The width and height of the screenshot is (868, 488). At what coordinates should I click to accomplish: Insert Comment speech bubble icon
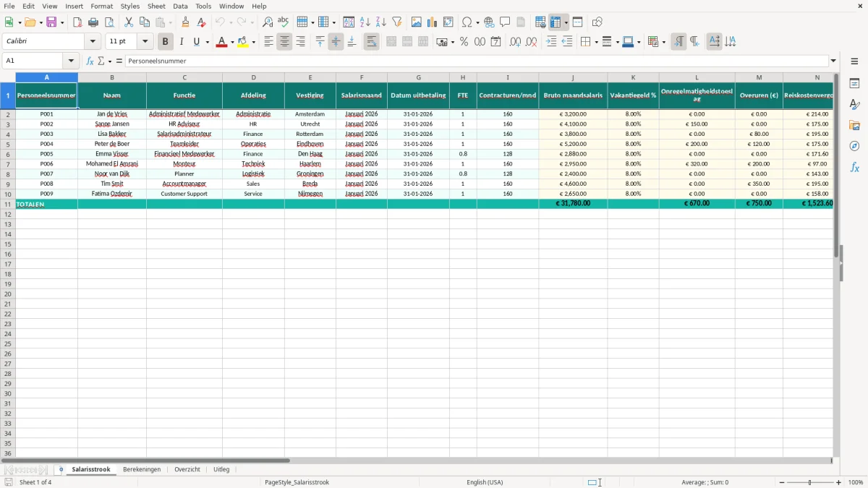point(505,22)
